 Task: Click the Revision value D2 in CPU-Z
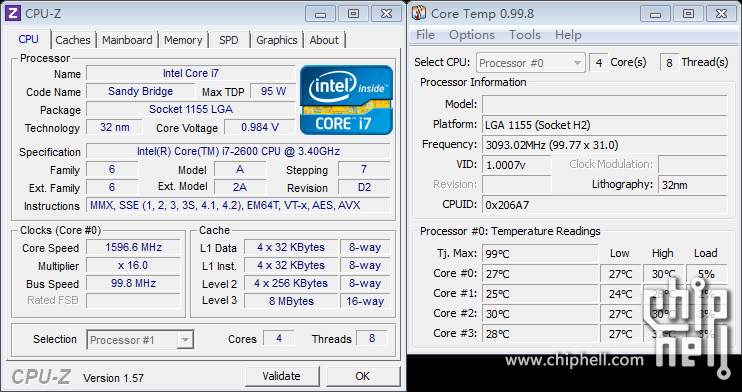point(364,187)
